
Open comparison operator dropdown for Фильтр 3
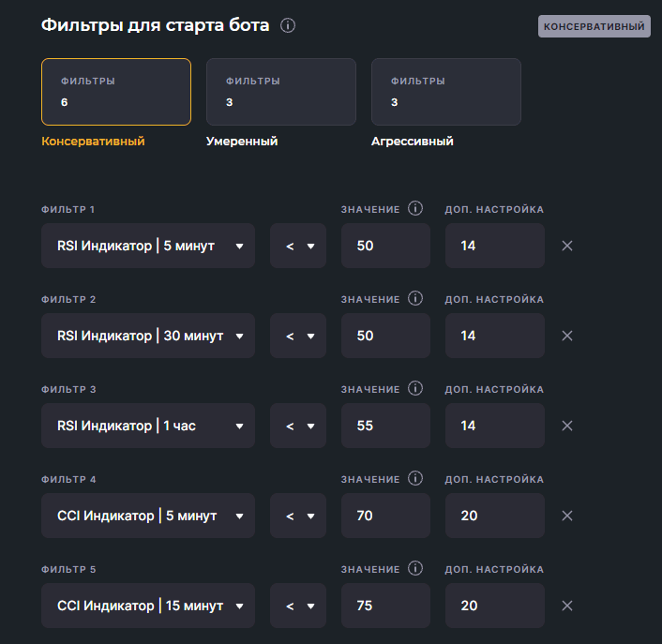[x=298, y=426]
